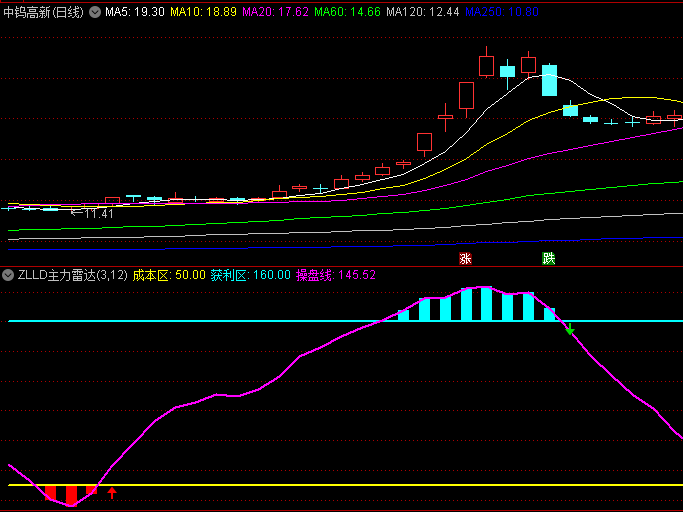Click the 中钨高新(日线) chart title
This screenshot has height=512, width=683.
point(44,12)
